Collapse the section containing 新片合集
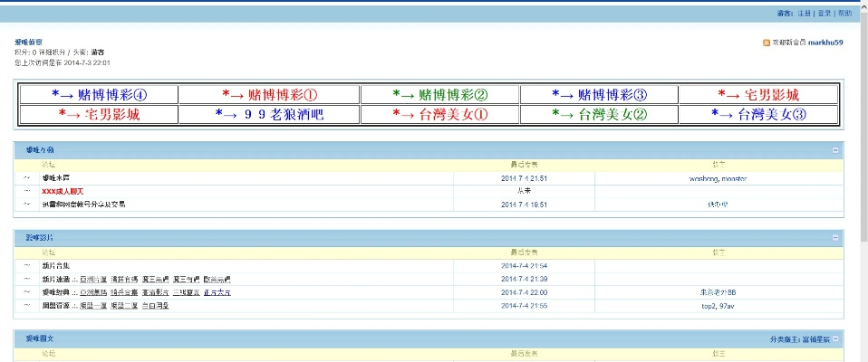This screenshot has width=868, height=362. tap(835, 238)
